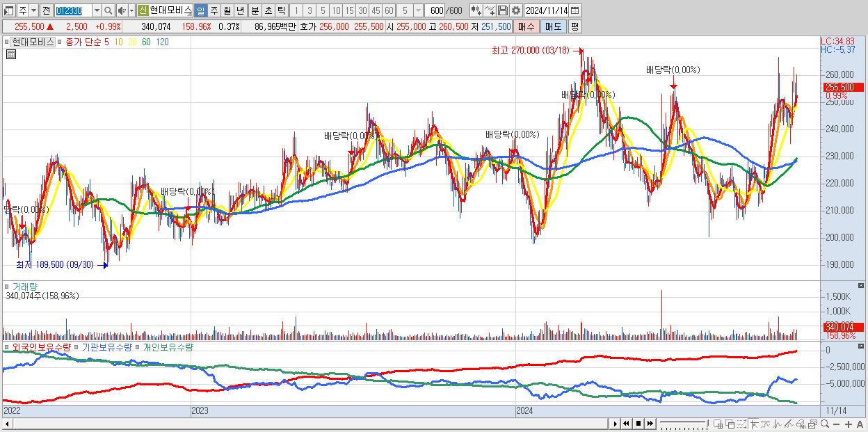The height and width of the screenshot is (432, 868).
Task: Click the window layout icon at top-left
Action: (8, 10)
